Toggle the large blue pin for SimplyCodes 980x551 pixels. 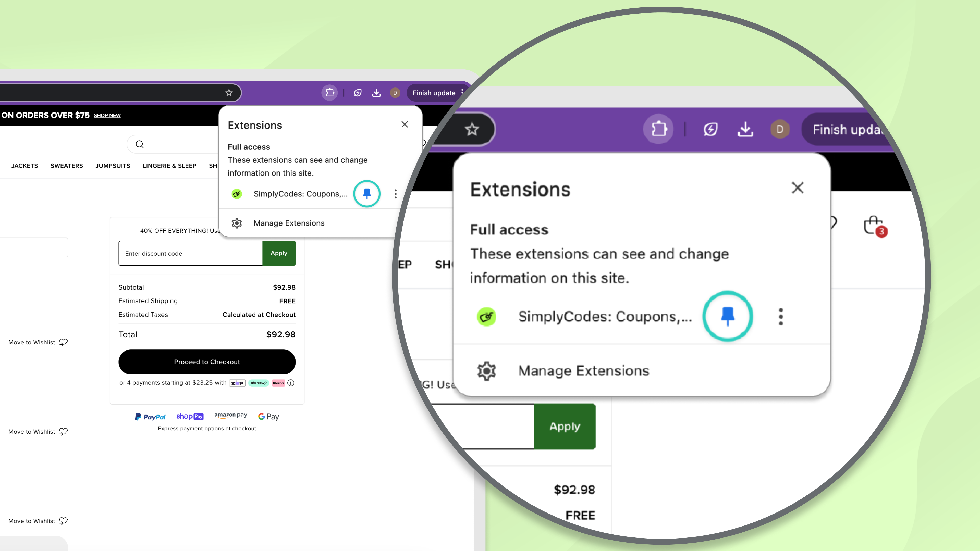click(x=727, y=316)
